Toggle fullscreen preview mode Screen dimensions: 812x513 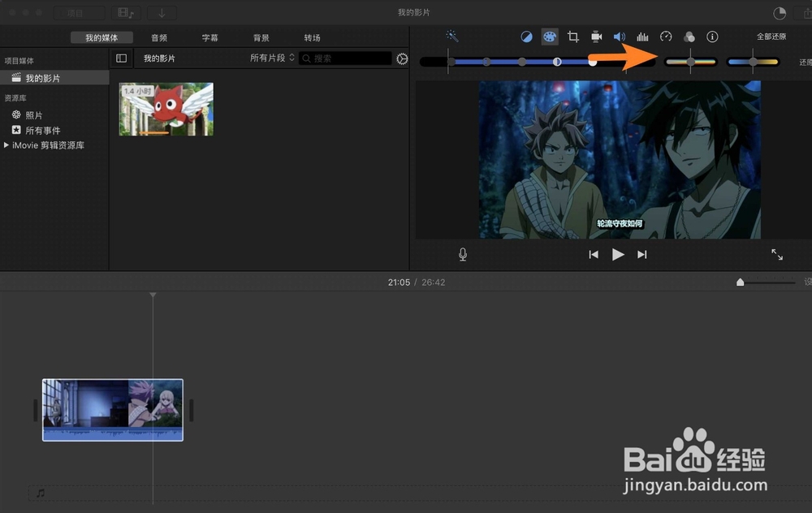click(x=777, y=254)
